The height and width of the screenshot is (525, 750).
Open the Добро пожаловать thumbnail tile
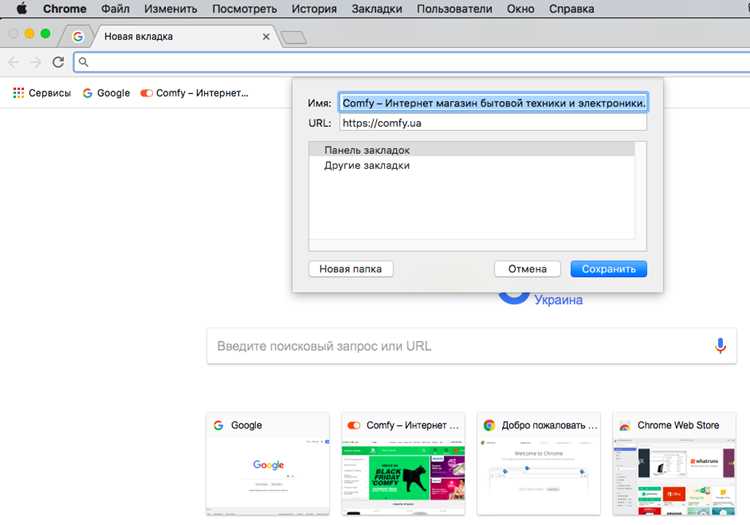tap(539, 464)
